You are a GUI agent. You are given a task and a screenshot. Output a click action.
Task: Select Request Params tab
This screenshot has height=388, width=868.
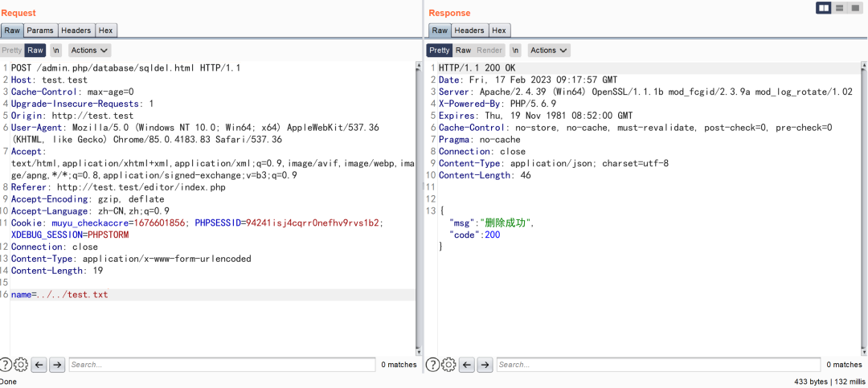(x=40, y=31)
